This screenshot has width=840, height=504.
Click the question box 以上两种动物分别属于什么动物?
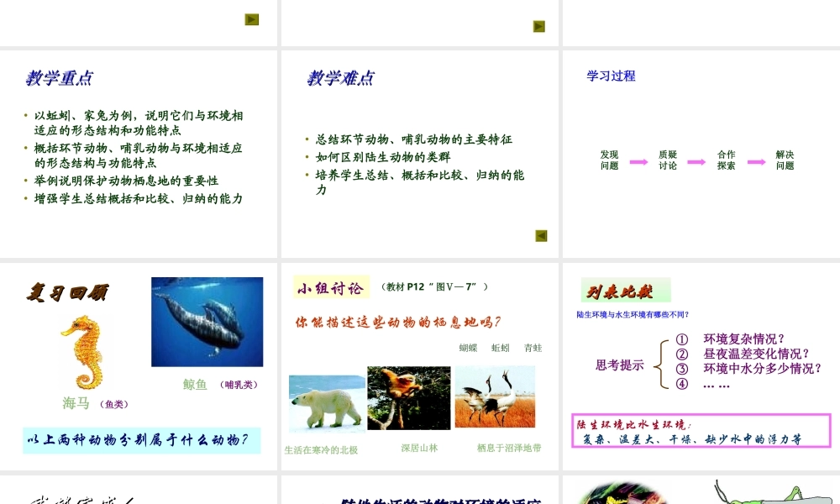point(141,440)
